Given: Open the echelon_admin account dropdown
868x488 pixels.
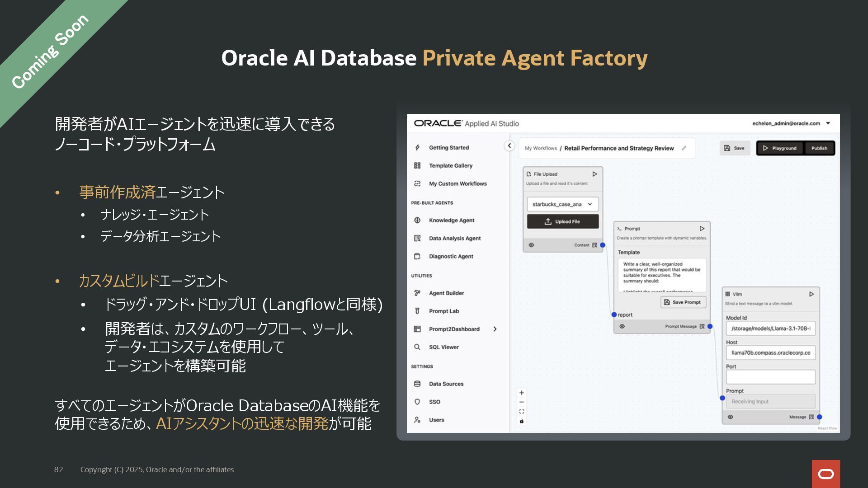Looking at the screenshot, I should pyautogui.click(x=828, y=123).
